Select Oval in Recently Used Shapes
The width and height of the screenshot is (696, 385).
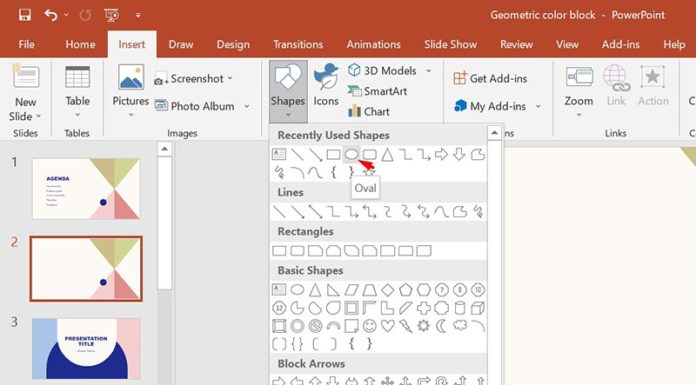[x=351, y=155]
